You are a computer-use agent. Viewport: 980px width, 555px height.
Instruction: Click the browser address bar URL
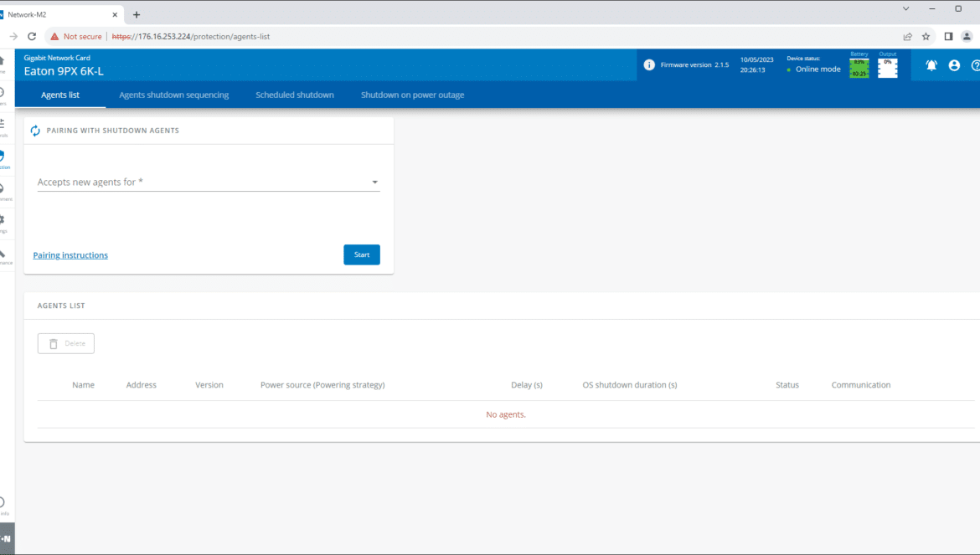pos(191,36)
